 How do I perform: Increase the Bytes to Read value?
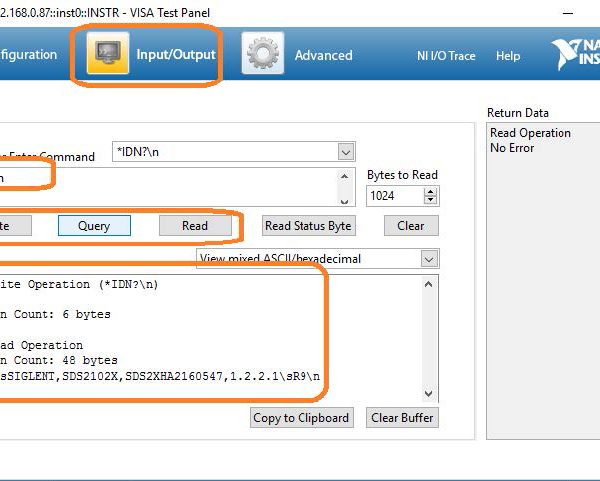pyautogui.click(x=430, y=191)
